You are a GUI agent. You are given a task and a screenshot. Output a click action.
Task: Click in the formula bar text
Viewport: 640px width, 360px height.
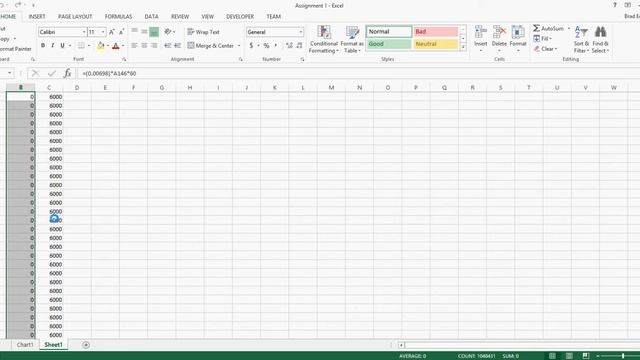coord(109,73)
